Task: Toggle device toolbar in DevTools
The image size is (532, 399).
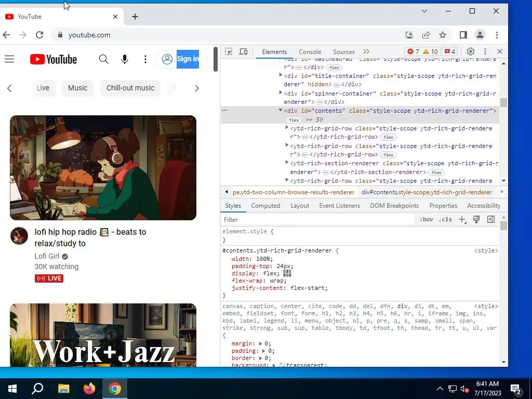Action: [243, 51]
